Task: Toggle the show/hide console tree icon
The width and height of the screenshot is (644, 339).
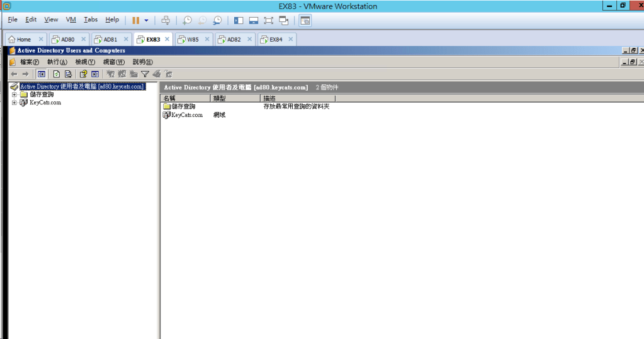Action: pos(41,74)
